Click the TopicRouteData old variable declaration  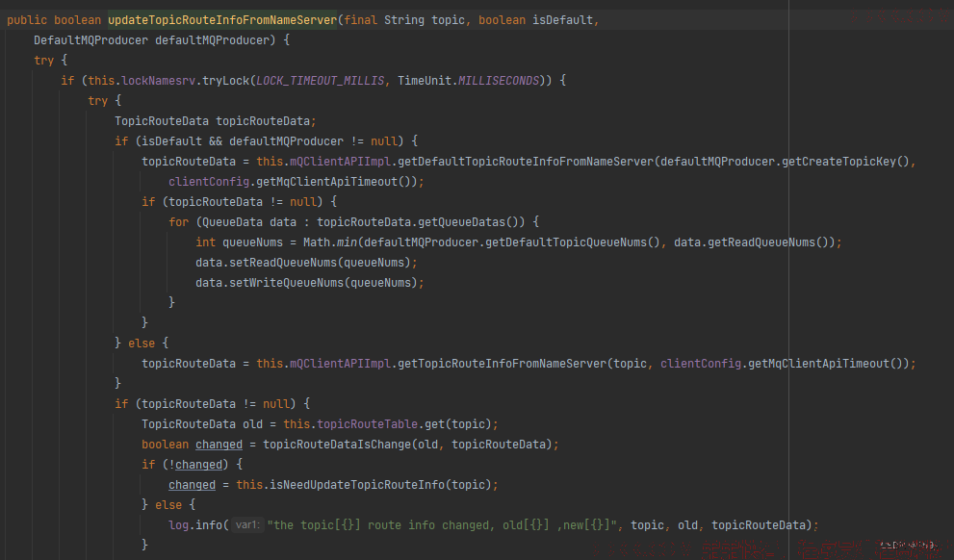click(202, 423)
